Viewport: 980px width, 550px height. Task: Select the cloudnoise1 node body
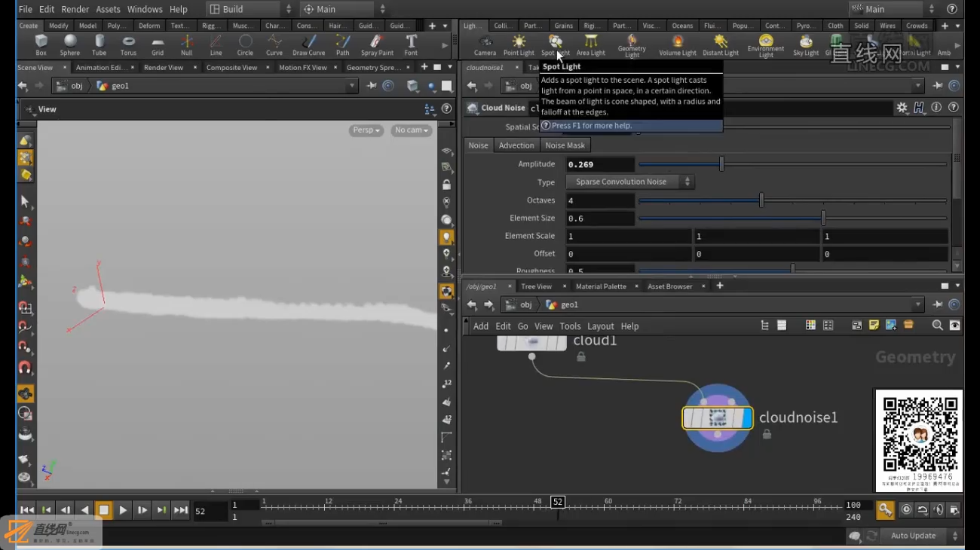pos(717,417)
